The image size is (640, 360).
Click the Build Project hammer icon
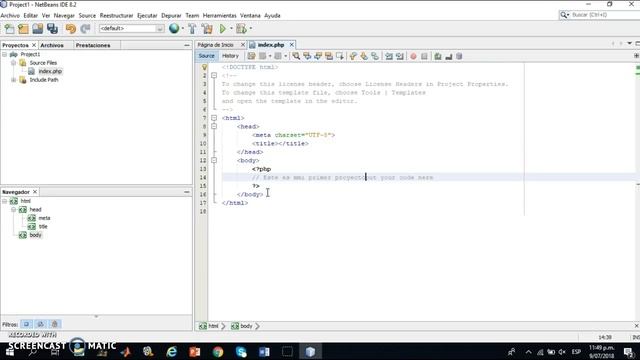(x=192, y=29)
